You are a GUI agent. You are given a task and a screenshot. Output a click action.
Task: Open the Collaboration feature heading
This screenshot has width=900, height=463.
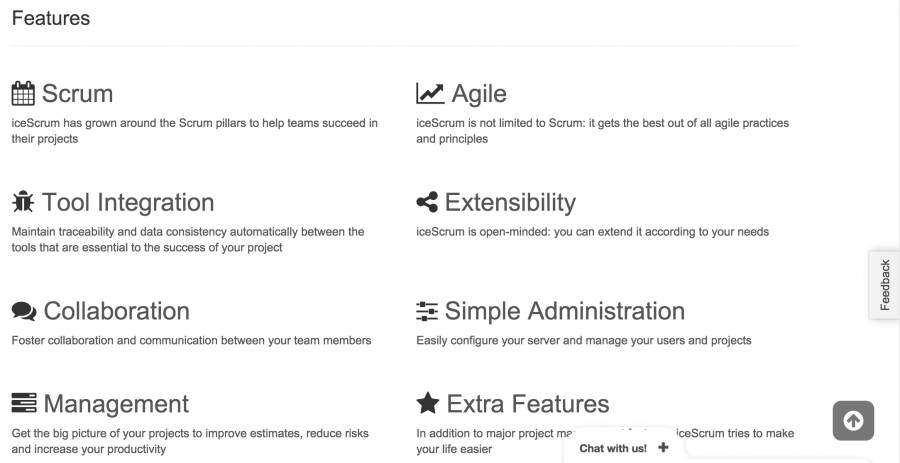coord(117,311)
